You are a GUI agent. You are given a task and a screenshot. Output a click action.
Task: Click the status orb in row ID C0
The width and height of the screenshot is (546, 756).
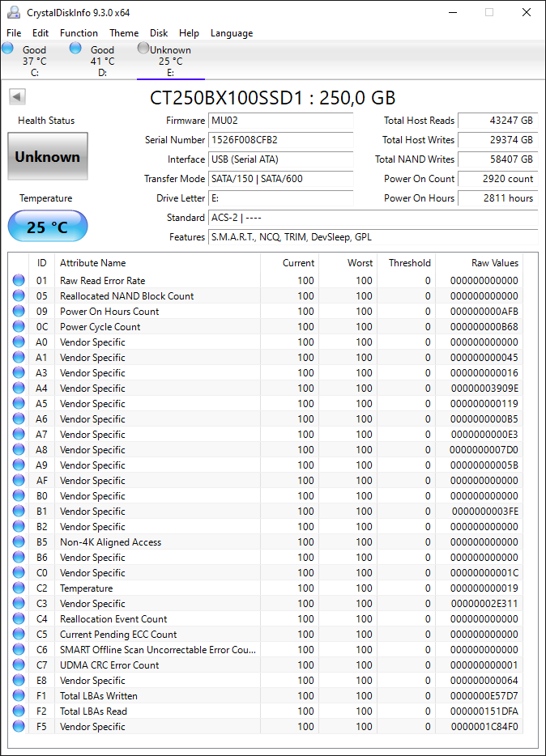(x=19, y=572)
